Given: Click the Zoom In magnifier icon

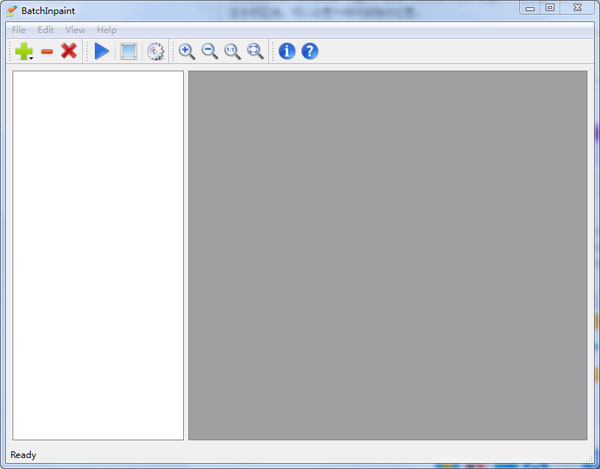Looking at the screenshot, I should 187,51.
